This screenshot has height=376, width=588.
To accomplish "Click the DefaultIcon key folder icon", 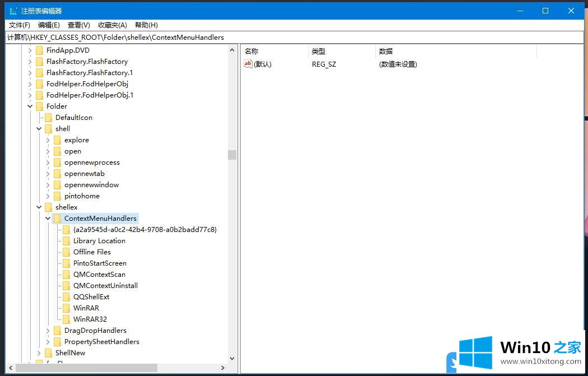I will [x=48, y=118].
